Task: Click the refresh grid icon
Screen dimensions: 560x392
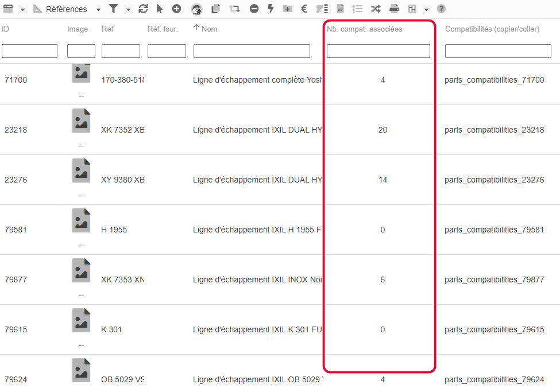Action: [144, 9]
